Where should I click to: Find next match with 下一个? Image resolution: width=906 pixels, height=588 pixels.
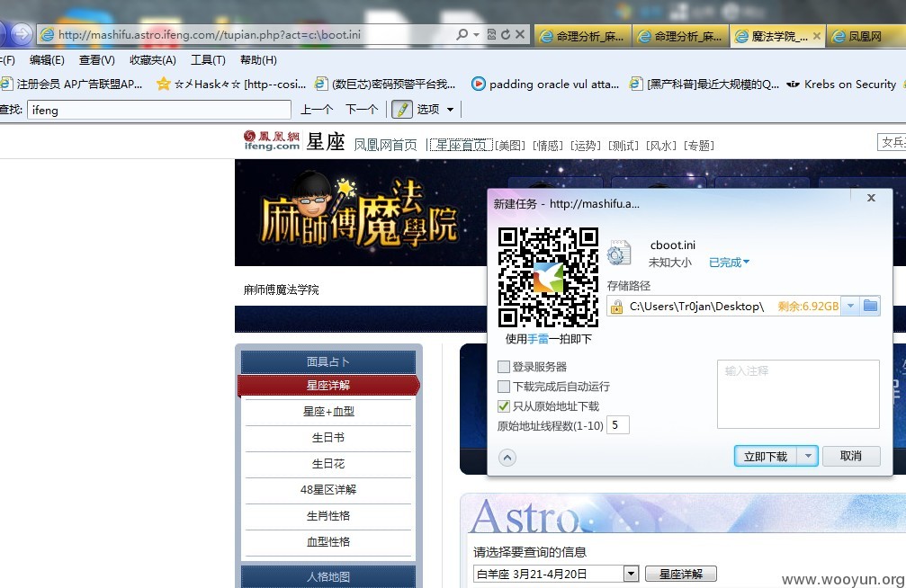pyautogui.click(x=362, y=109)
